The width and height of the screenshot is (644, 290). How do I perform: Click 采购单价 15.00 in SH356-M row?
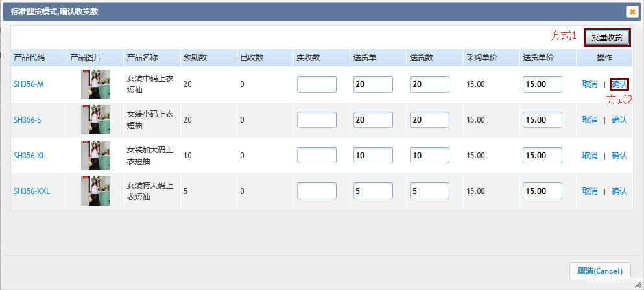(x=475, y=84)
